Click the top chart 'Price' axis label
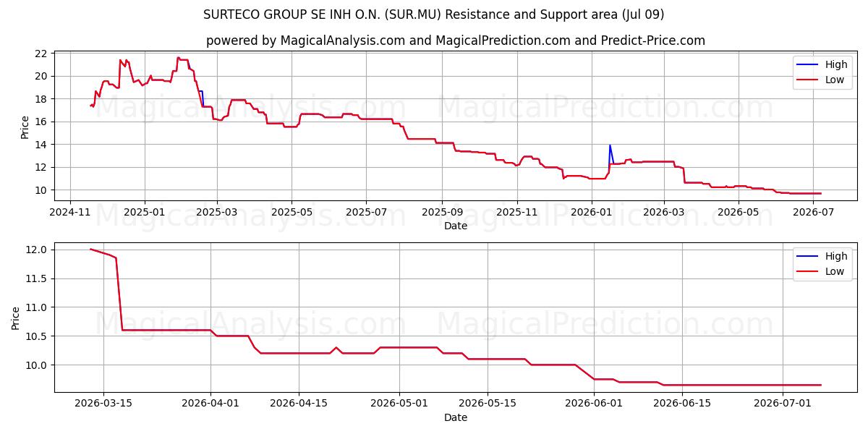This screenshot has height=434, width=868. [x=25, y=127]
